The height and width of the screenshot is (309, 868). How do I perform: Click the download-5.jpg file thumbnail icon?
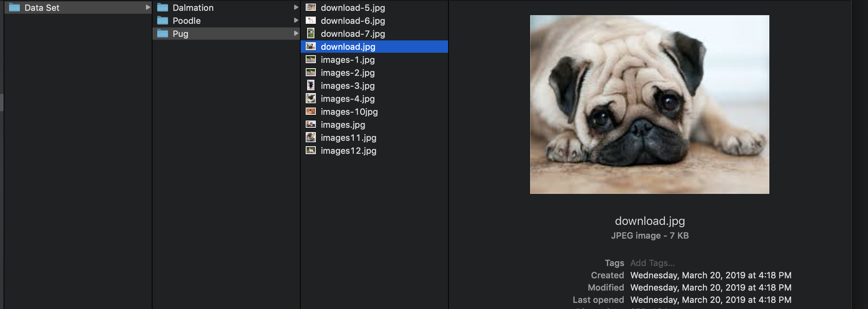[x=311, y=8]
